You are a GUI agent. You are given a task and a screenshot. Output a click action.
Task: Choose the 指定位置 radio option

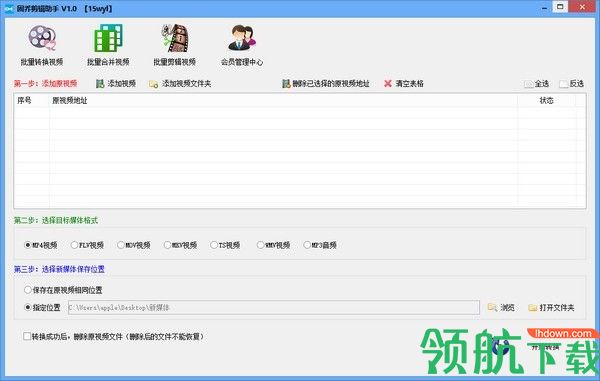(28, 307)
